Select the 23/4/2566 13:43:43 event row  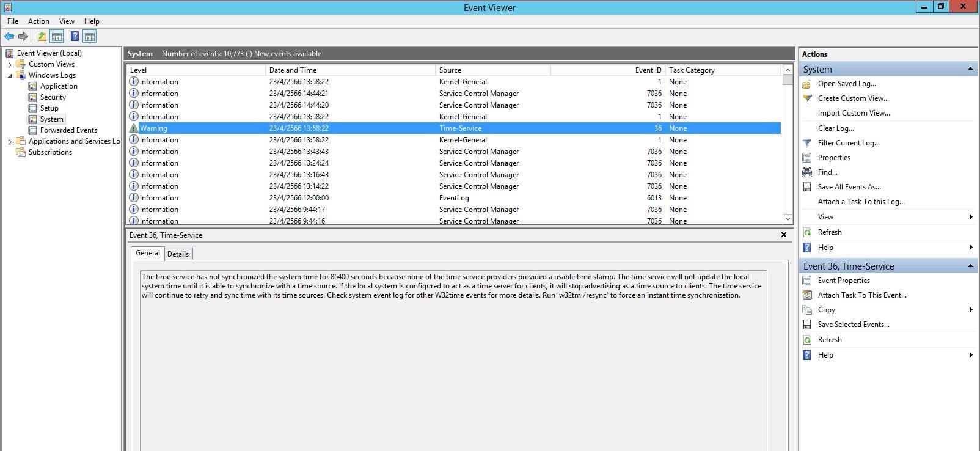[454, 152]
